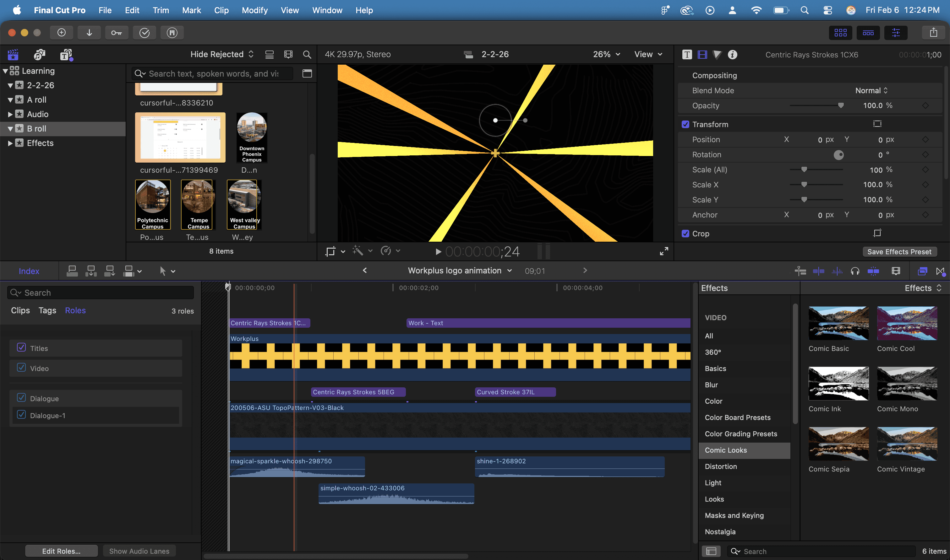950x560 pixels.
Task: Open the Modify menu
Action: (254, 10)
